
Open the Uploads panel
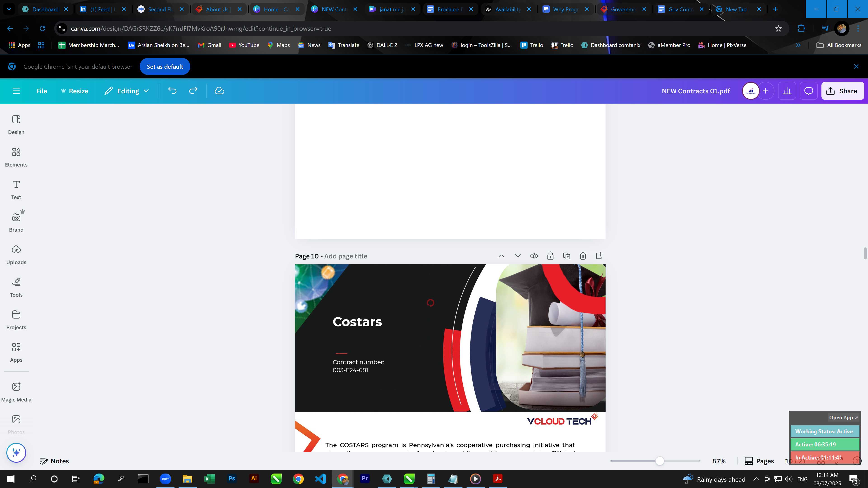click(16, 255)
